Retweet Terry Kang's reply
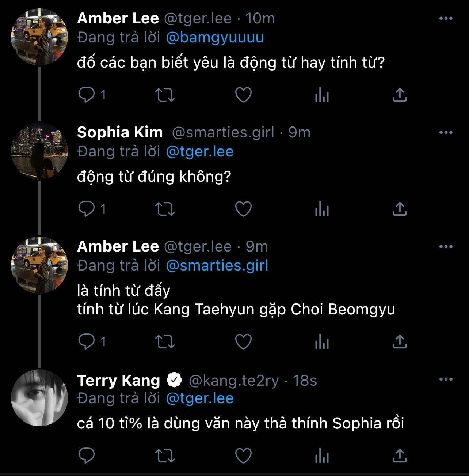The height and width of the screenshot is (476, 469). pyautogui.click(x=165, y=456)
